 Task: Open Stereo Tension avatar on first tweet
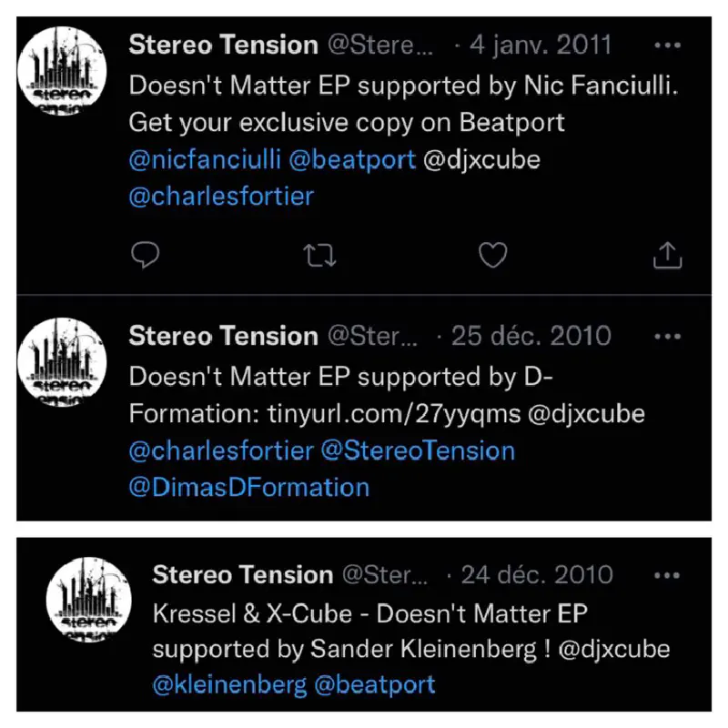click(62, 71)
